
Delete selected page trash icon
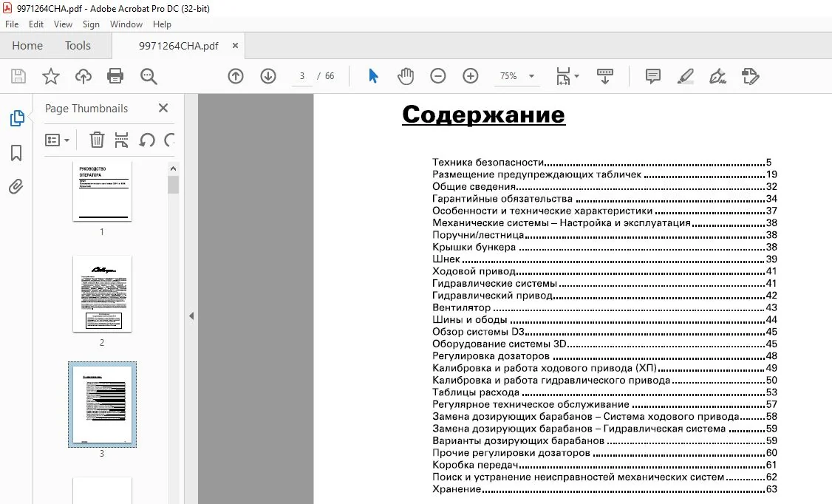97,140
